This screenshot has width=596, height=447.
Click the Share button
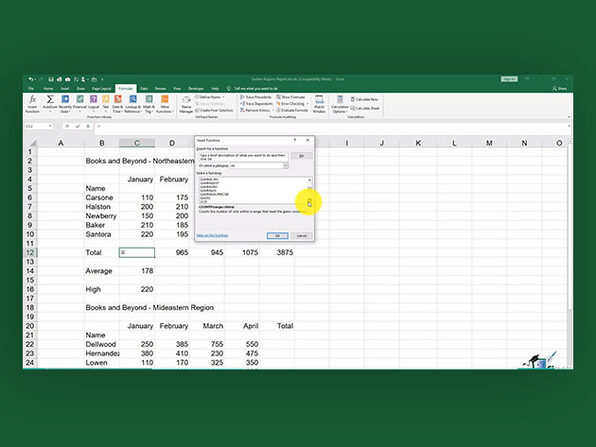point(560,89)
